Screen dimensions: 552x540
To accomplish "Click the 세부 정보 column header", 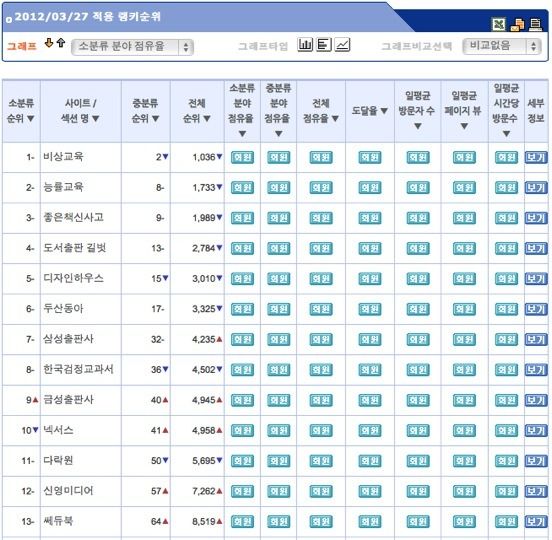I will pos(536,111).
